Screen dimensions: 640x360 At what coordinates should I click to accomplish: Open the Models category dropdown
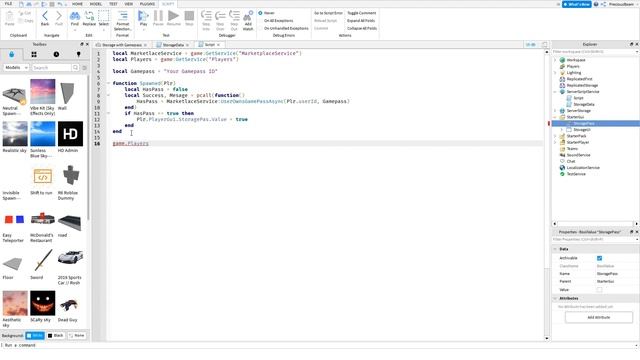click(16, 67)
